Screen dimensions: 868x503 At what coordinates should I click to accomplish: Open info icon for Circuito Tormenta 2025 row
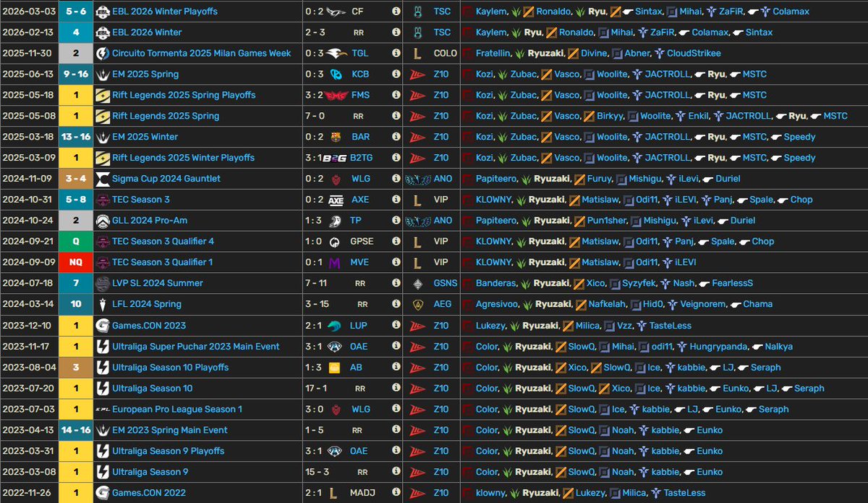point(396,53)
